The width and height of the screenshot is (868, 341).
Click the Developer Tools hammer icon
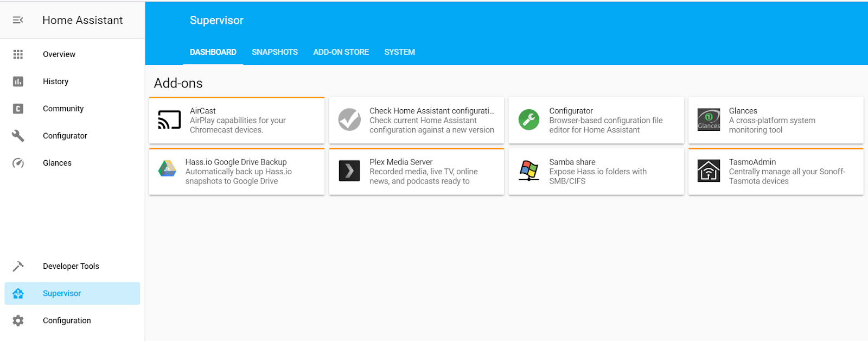[x=18, y=266]
